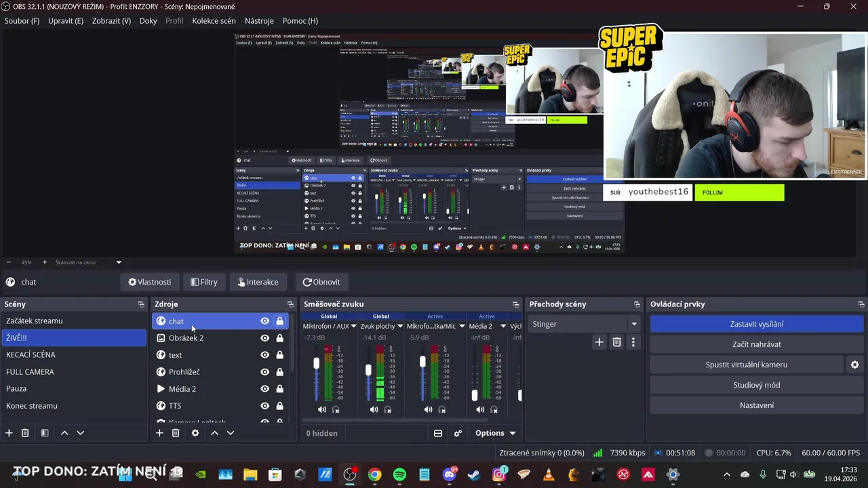868x488 pixels.
Task: Expand Stinger transition dropdown
Action: (634, 324)
